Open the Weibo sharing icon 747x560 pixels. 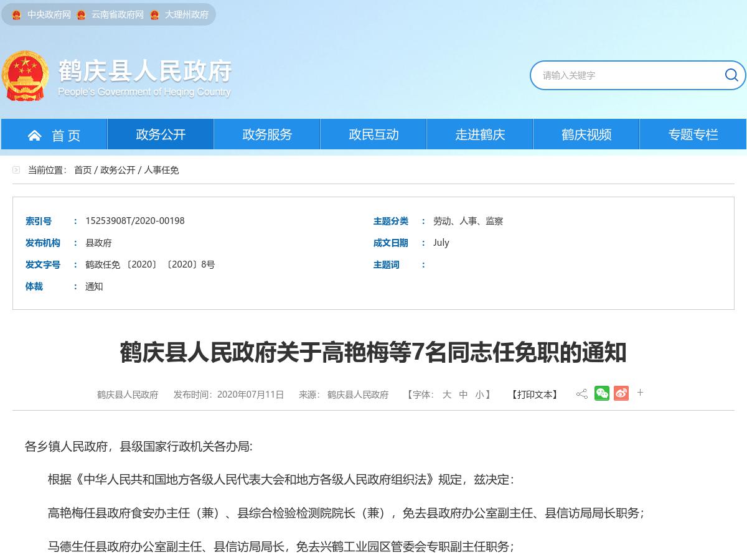point(621,393)
